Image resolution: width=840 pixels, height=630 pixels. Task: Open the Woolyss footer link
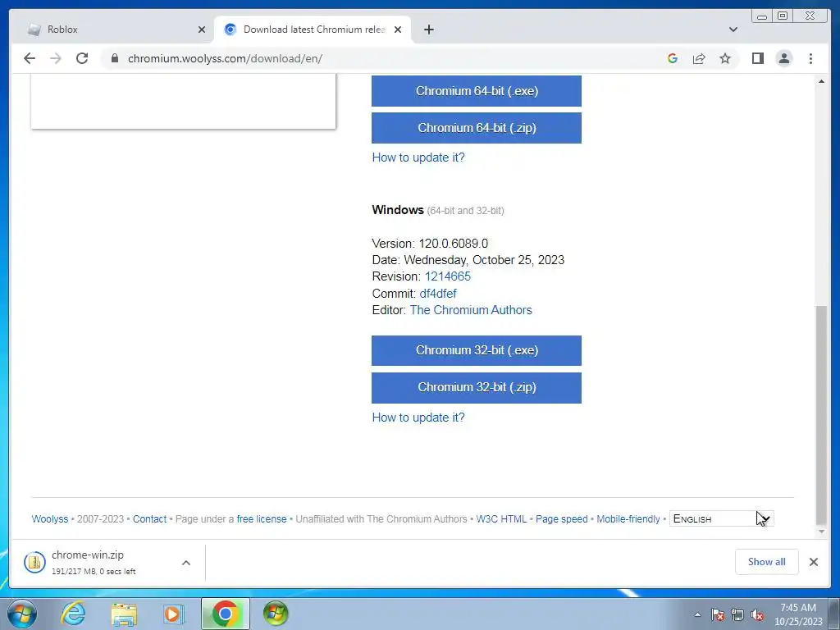50,518
